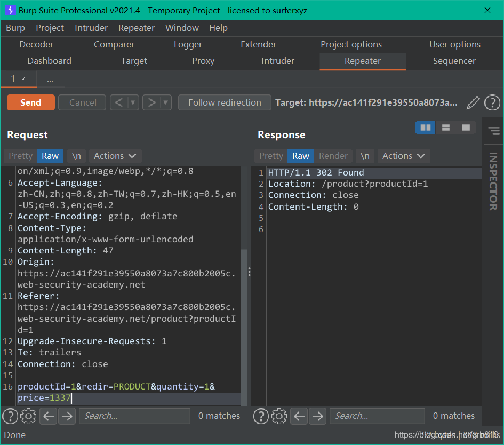Toggle request non-printable \n characters
504x445 pixels.
click(x=76, y=156)
